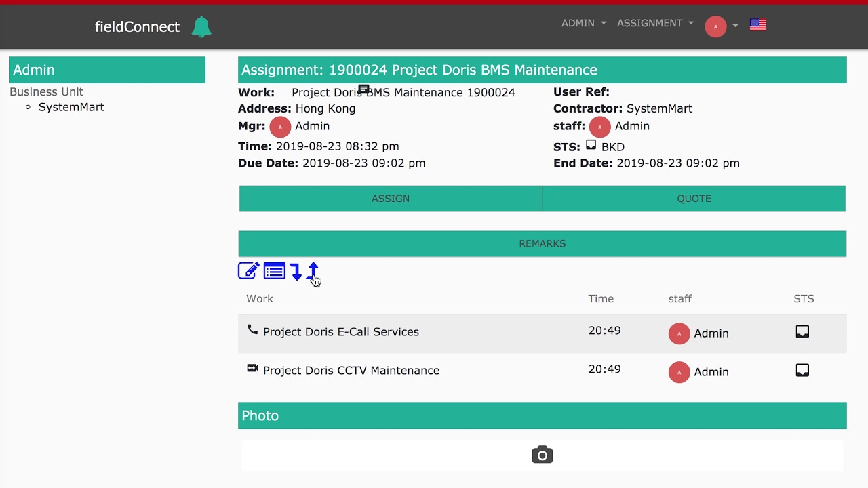This screenshot has height=488, width=868.
Task: Click the 20:49 time in CCTV row
Action: 604,369
